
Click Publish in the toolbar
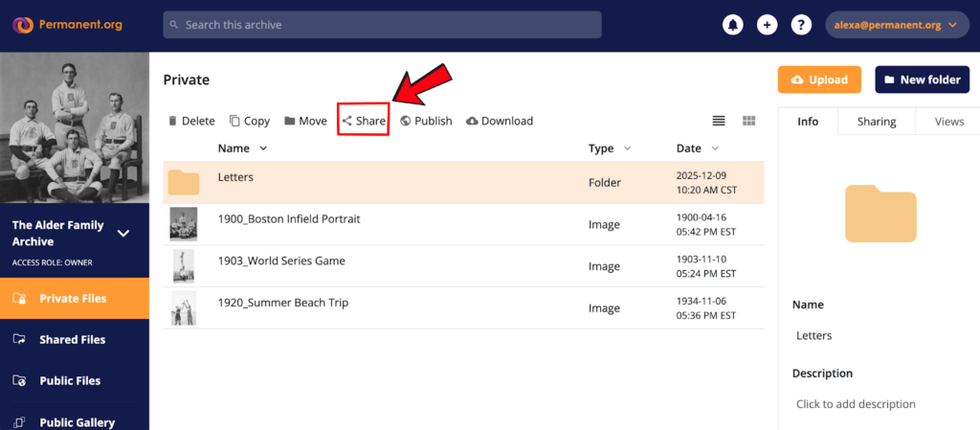[x=426, y=121]
